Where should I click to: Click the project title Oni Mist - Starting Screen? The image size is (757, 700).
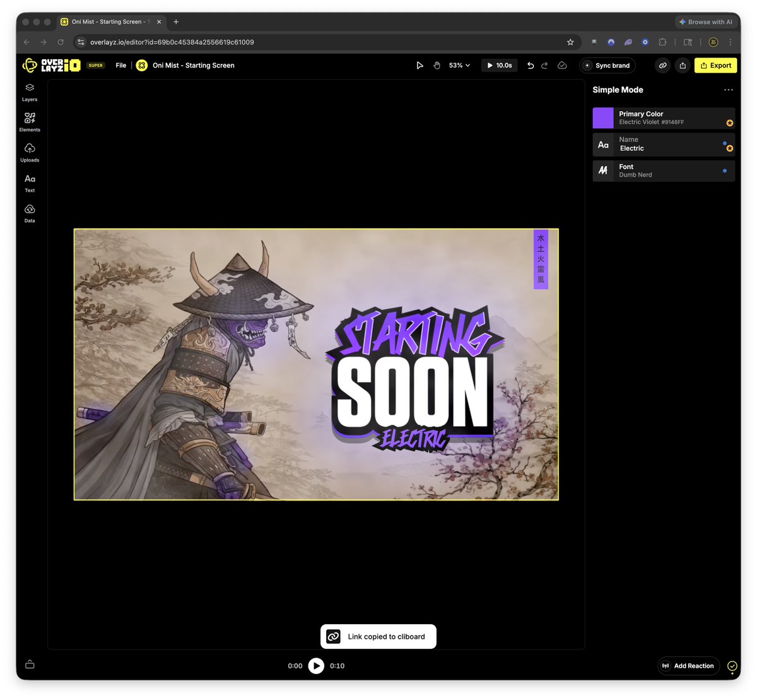[x=194, y=65]
